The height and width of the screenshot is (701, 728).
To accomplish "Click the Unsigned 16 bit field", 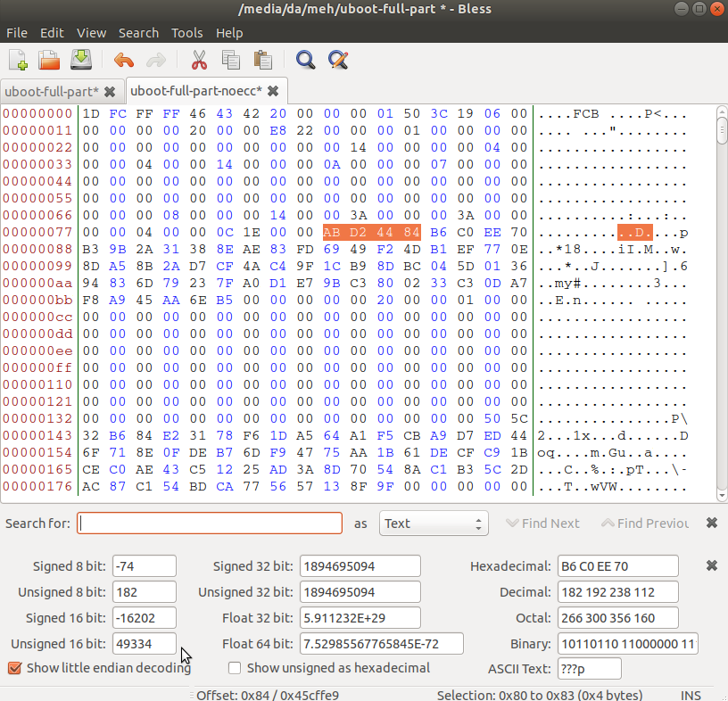I will (x=145, y=644).
